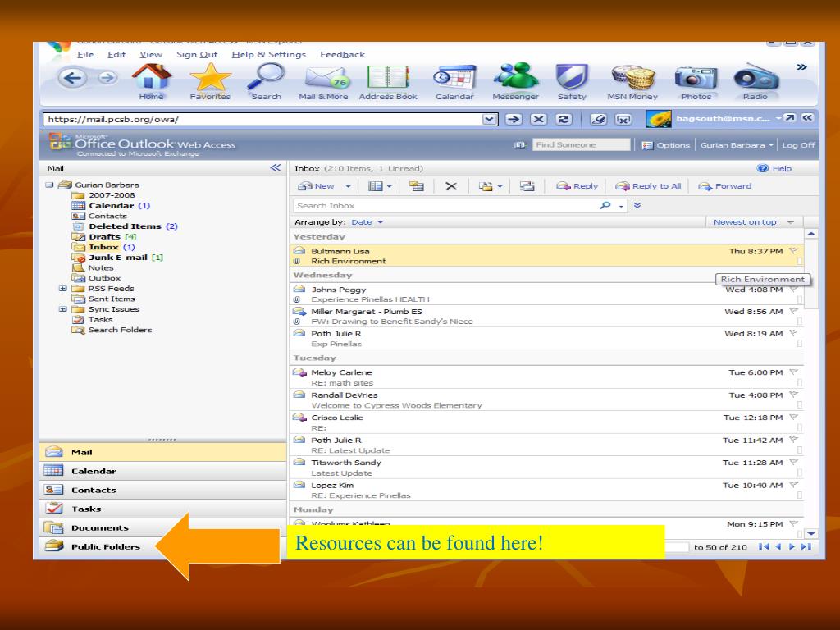
Task: Flag the Titsworth Sandy message
Action: pyautogui.click(x=794, y=463)
